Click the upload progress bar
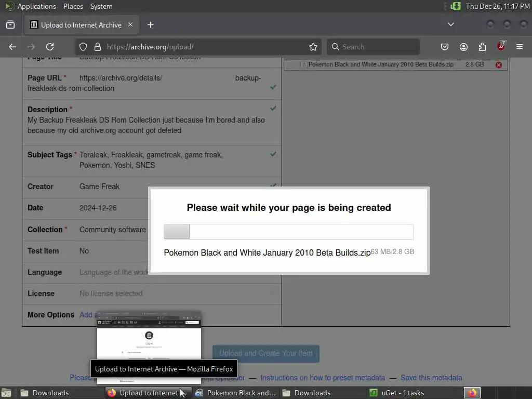Screen dimensions: 532x399 click(x=289, y=232)
